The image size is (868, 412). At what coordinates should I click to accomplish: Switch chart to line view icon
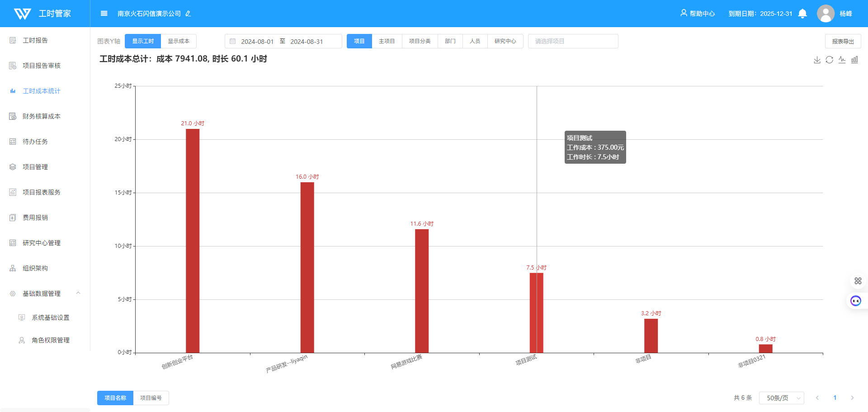(x=842, y=60)
